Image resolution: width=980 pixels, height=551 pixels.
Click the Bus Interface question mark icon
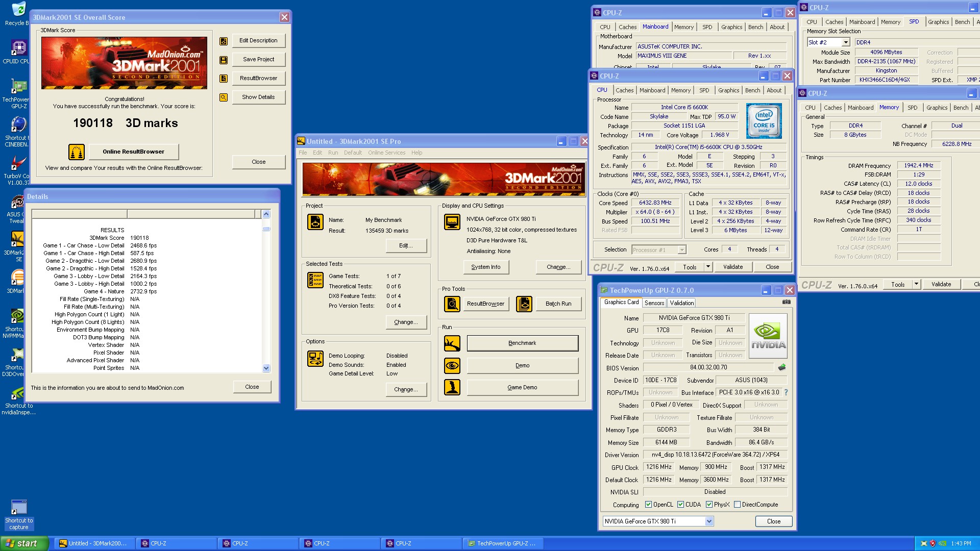pyautogui.click(x=786, y=392)
